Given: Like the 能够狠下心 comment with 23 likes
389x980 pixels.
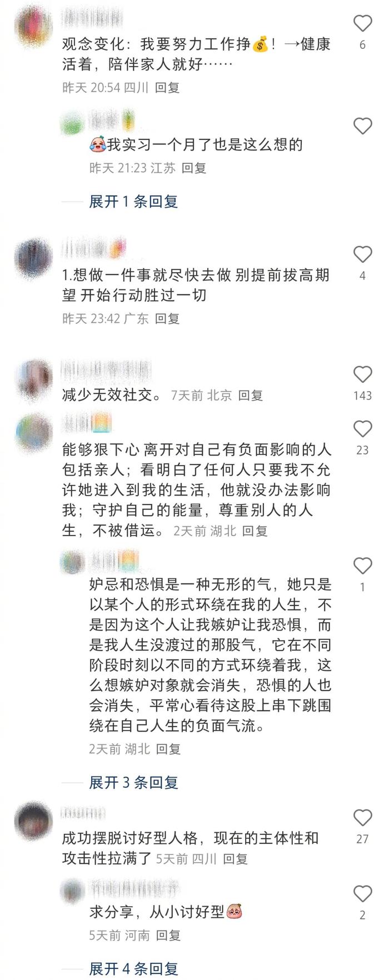Looking at the screenshot, I should pyautogui.click(x=362, y=429).
